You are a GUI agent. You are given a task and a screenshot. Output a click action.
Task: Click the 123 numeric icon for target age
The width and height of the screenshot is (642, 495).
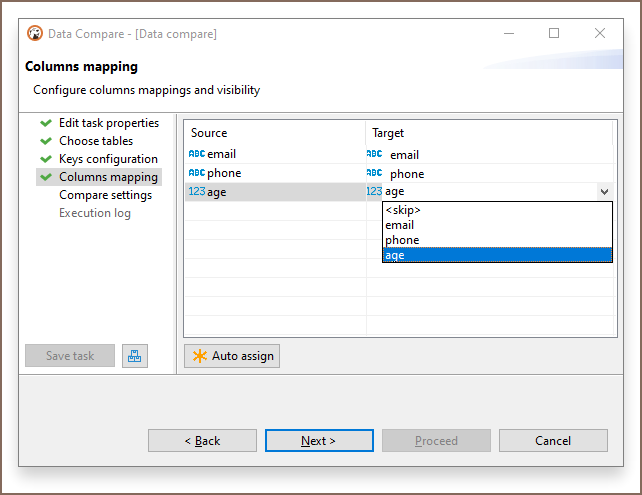click(374, 191)
